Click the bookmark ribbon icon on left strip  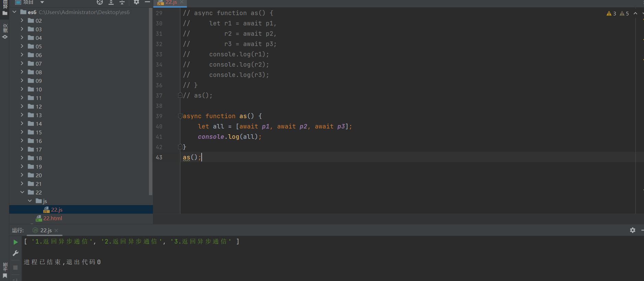click(5, 276)
